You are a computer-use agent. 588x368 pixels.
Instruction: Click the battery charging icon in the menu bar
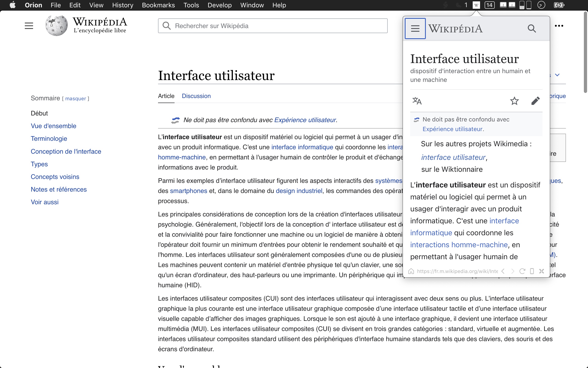coord(559,5)
